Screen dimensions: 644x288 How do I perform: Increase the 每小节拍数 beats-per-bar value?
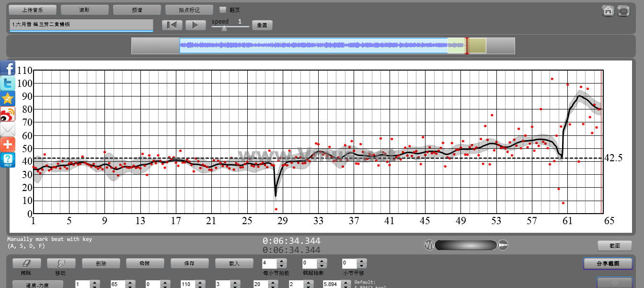282,261
